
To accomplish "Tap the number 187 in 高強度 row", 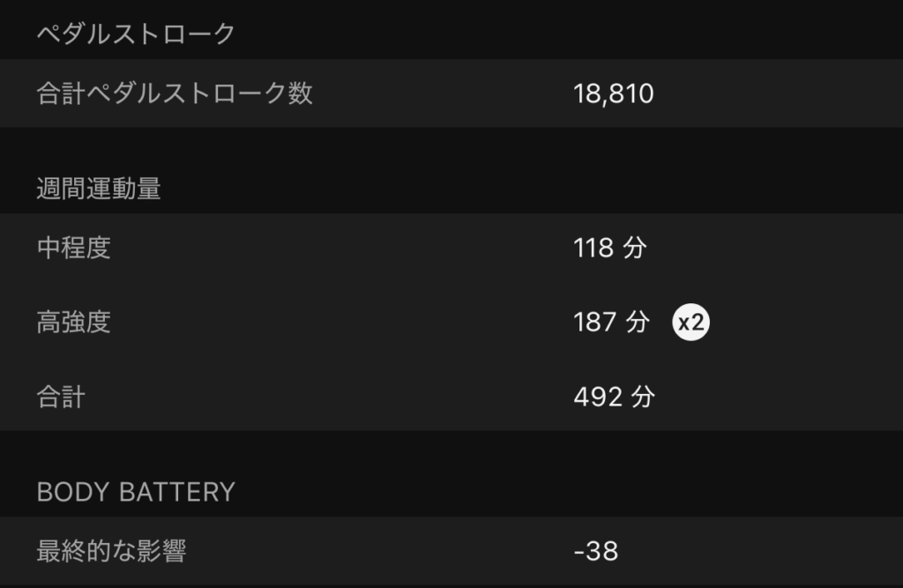I will (594, 323).
